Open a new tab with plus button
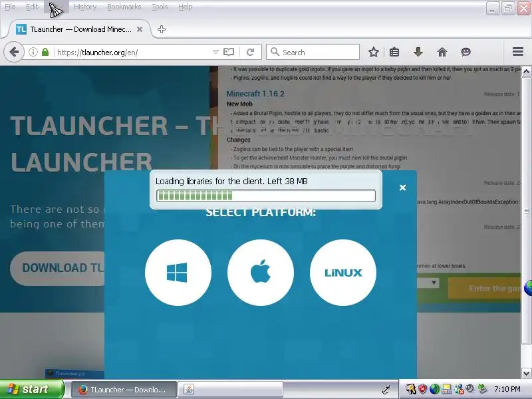 coord(162,29)
